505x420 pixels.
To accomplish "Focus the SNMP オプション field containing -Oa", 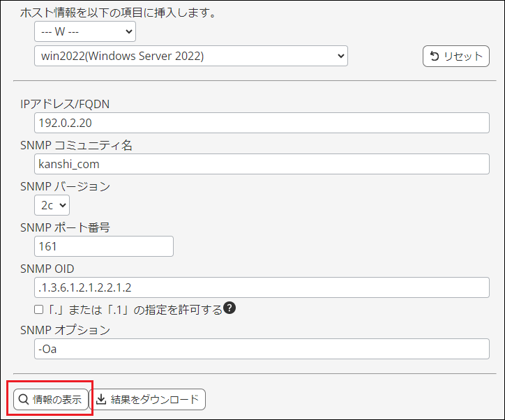I will pos(262,349).
